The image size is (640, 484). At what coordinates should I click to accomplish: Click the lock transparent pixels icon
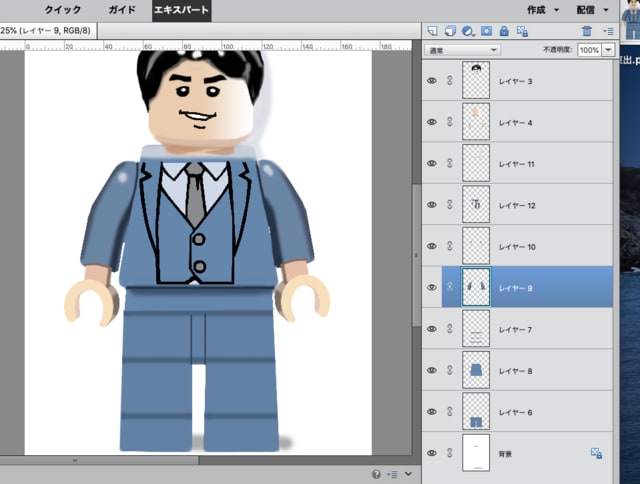click(x=522, y=31)
